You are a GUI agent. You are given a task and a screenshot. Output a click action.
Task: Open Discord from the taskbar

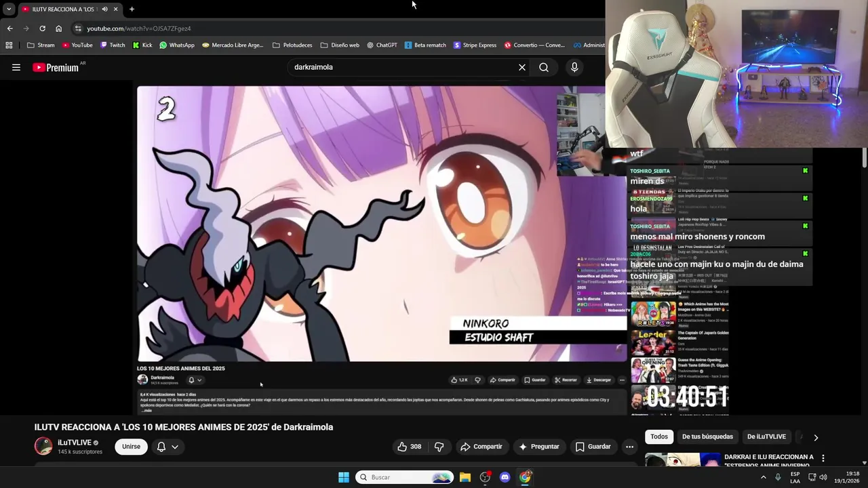505,477
